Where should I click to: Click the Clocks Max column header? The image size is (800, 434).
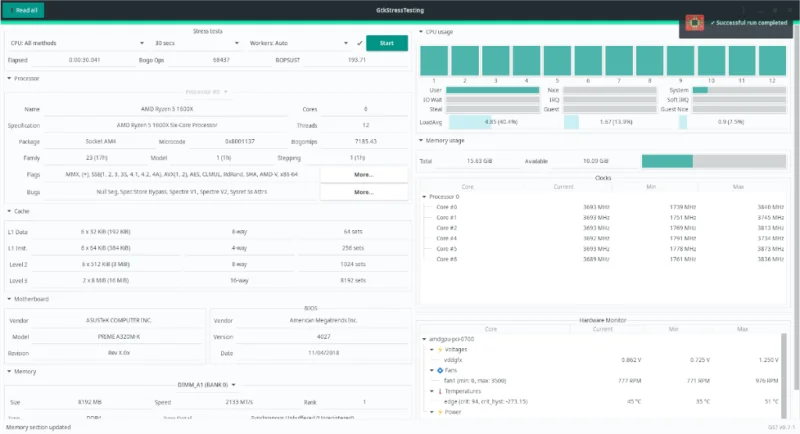pyautogui.click(x=738, y=187)
